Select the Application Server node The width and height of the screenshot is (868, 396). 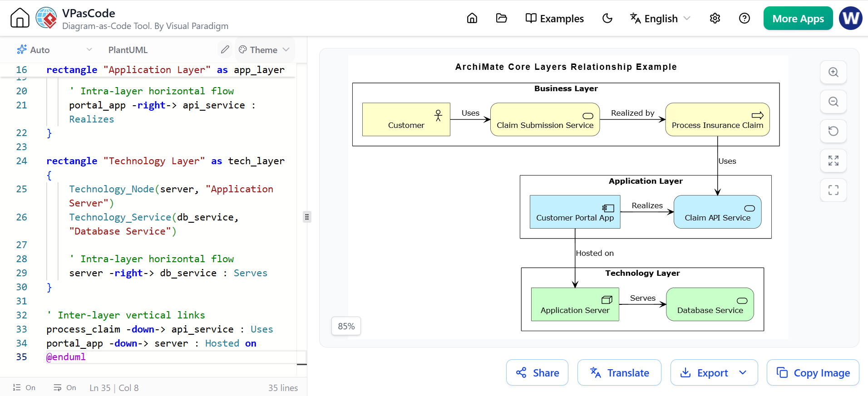pyautogui.click(x=575, y=304)
